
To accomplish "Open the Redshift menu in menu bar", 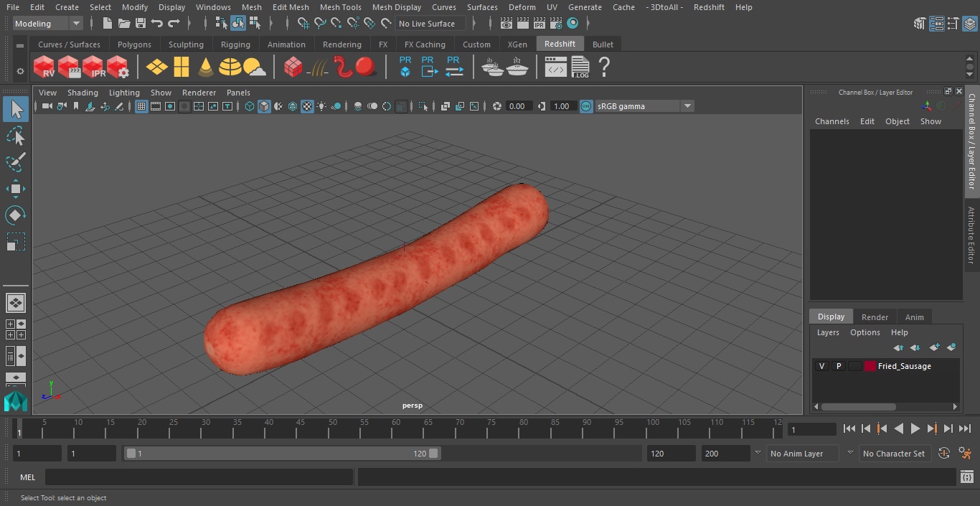I will click(709, 7).
